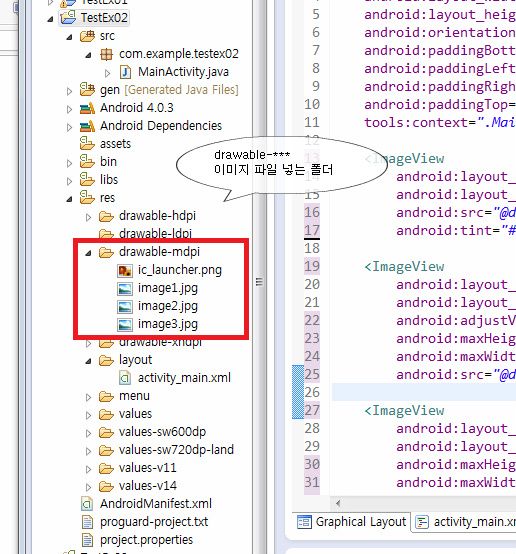The height and width of the screenshot is (554, 516).
Task: Select the values-v11 folder label
Action: [x=148, y=468]
